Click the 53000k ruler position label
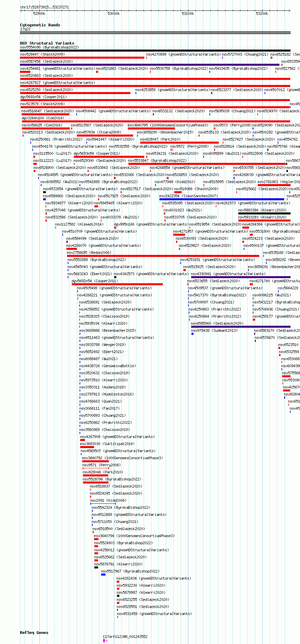The image size is (300, 644). pos(114,13)
